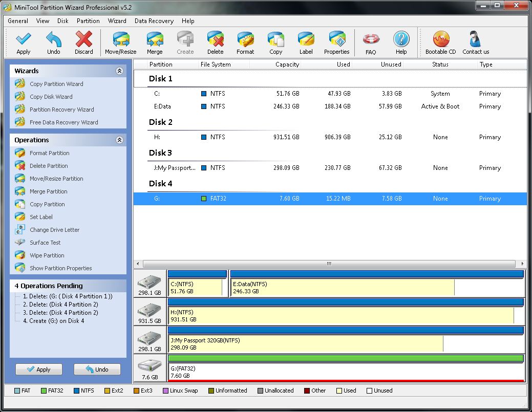Open the General menu
This screenshot has height=412, width=532.
point(18,21)
